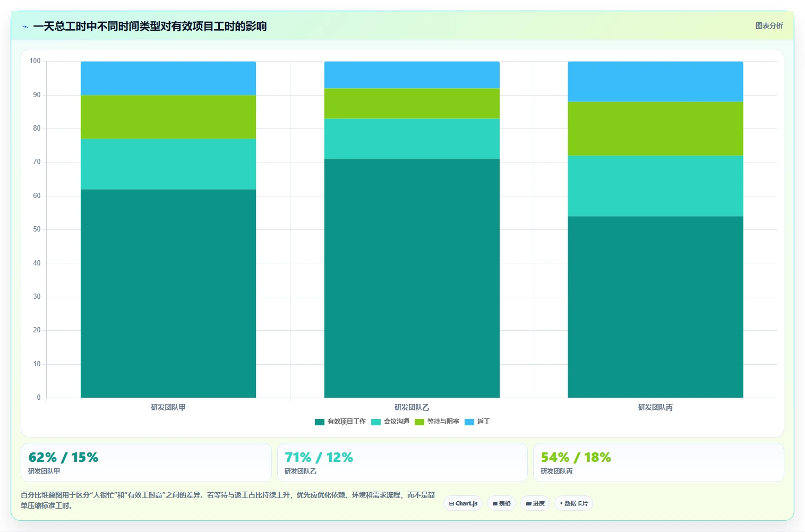
Task: Click the 100 y-axis tick label
Action: pos(35,61)
